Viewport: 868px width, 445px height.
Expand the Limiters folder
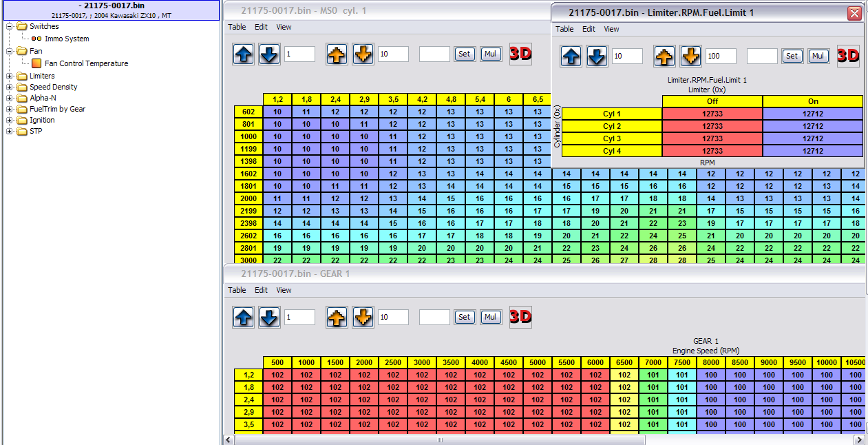tap(10, 76)
